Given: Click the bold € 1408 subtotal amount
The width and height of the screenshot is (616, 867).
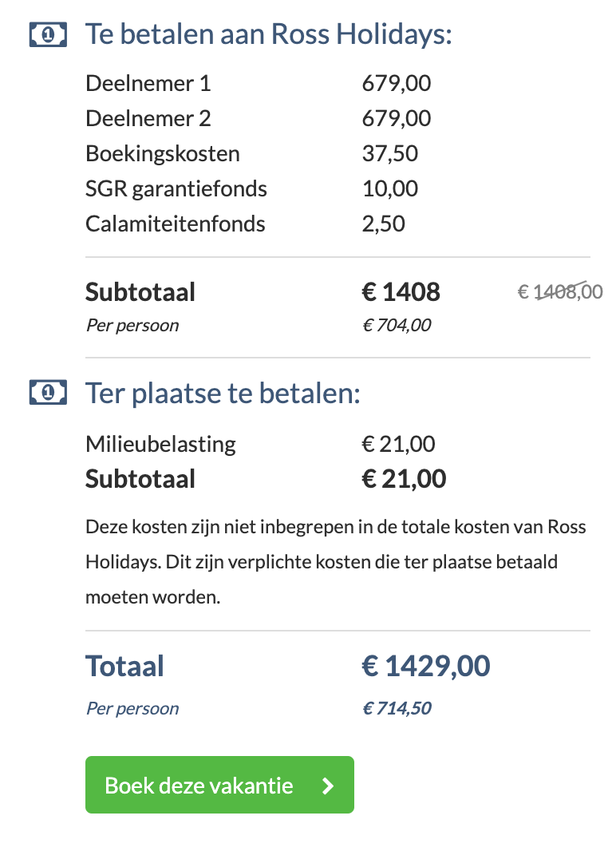Looking at the screenshot, I should pyautogui.click(x=401, y=292).
